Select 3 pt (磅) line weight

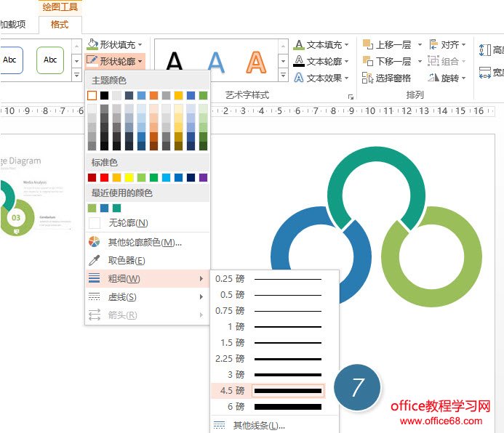click(x=268, y=375)
